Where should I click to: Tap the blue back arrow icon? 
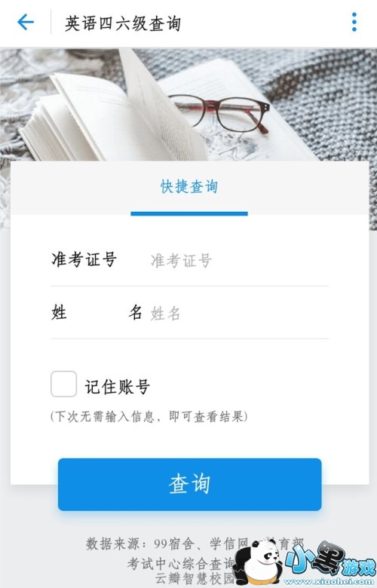click(26, 22)
